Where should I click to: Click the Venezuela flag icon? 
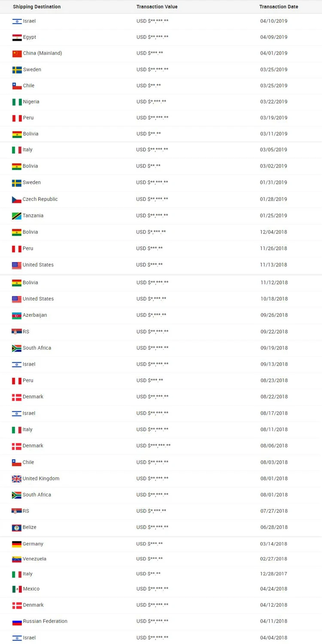pos(17,559)
